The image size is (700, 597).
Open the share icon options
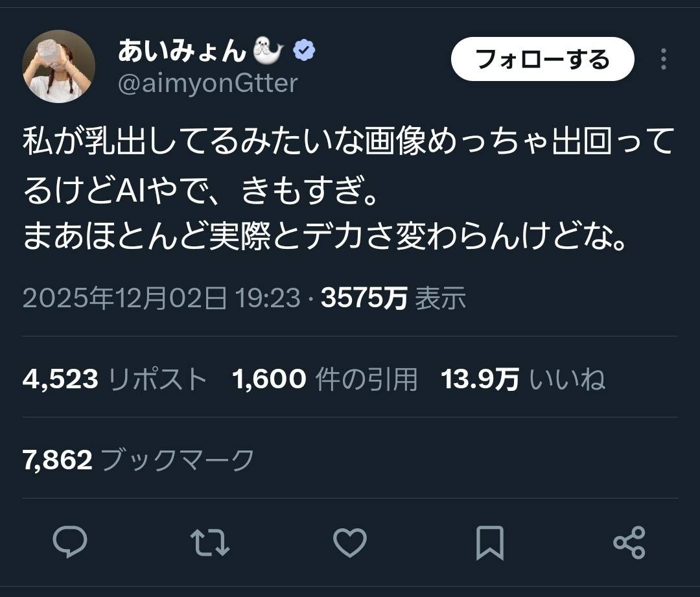(629, 543)
